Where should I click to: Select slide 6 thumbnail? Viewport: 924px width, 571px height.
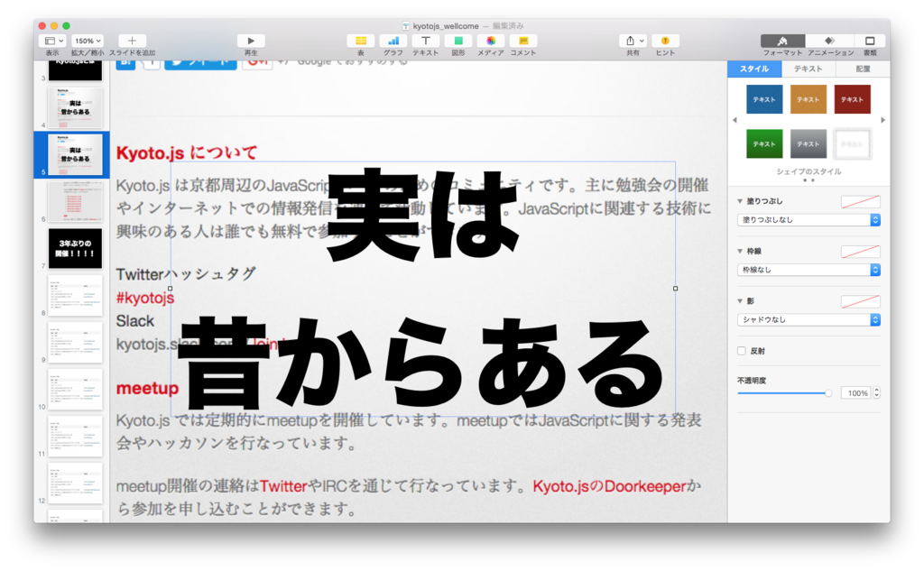pyautogui.click(x=75, y=201)
